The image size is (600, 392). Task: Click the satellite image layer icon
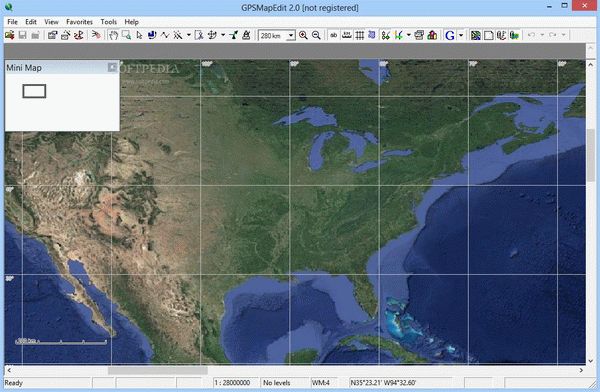tap(476, 36)
